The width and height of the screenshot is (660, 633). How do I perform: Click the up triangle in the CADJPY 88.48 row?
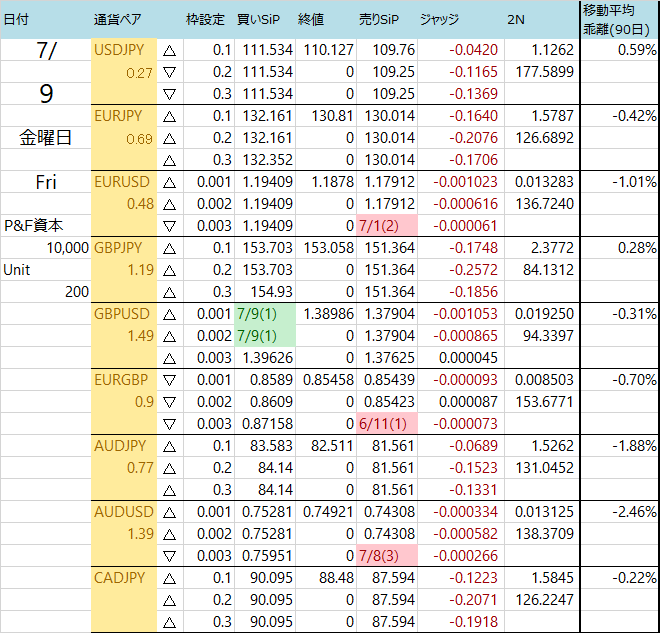point(169,579)
